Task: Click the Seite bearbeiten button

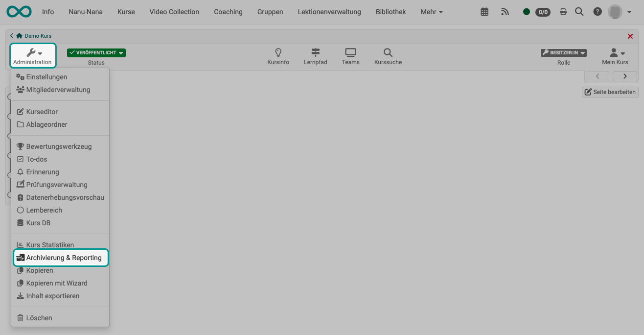Action: point(610,92)
